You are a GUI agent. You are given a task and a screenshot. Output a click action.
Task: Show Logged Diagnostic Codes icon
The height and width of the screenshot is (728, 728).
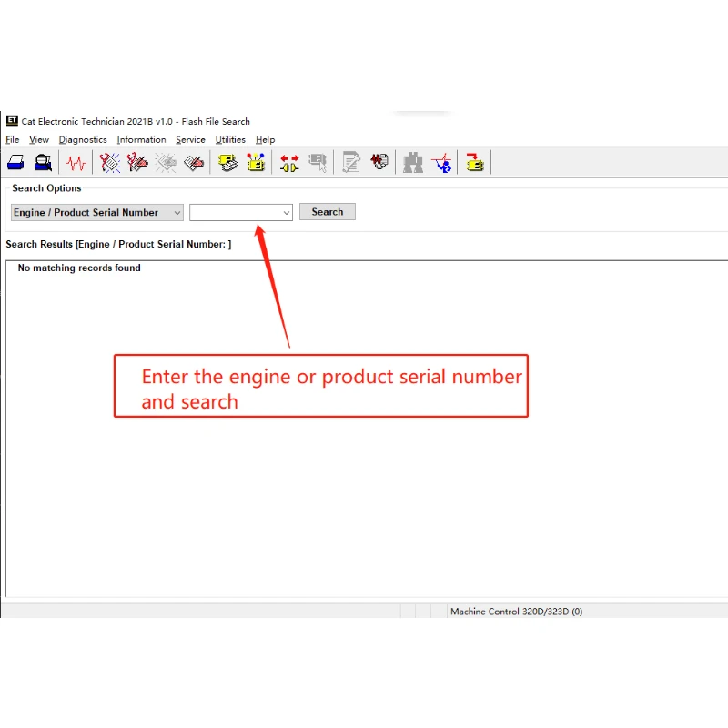pyautogui.click(x=137, y=163)
